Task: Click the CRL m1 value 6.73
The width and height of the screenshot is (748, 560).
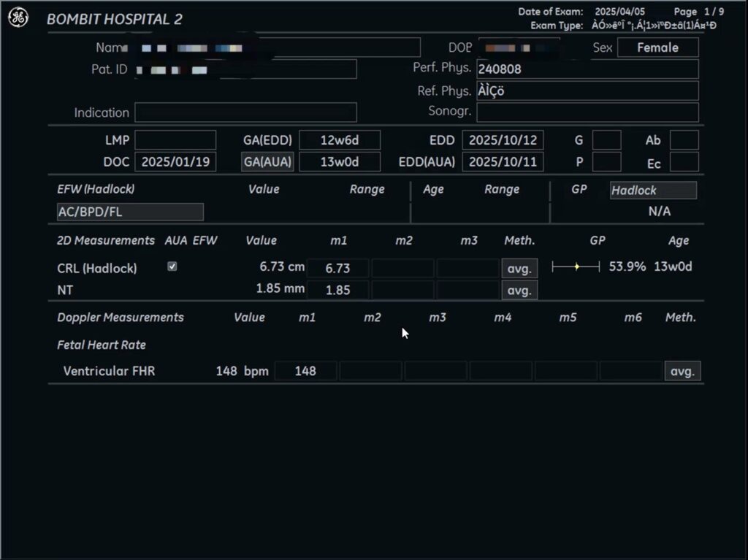Action: (x=337, y=268)
